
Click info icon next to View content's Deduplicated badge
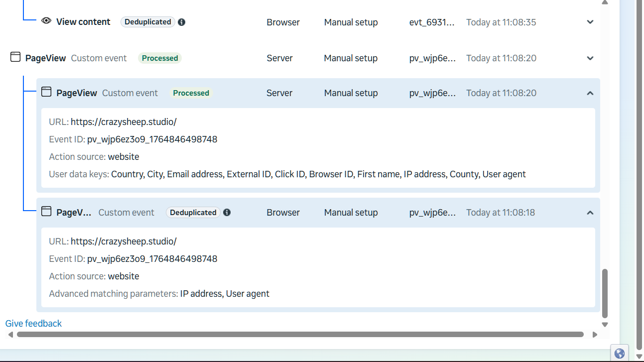tap(182, 22)
